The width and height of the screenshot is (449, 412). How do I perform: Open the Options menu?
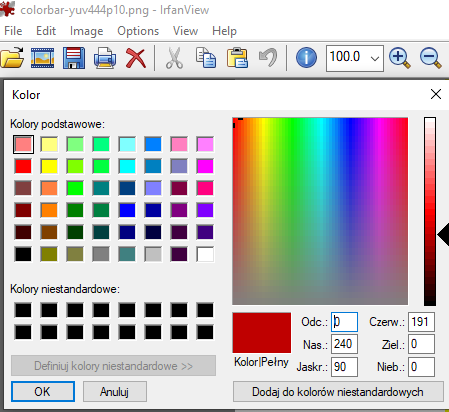138,31
